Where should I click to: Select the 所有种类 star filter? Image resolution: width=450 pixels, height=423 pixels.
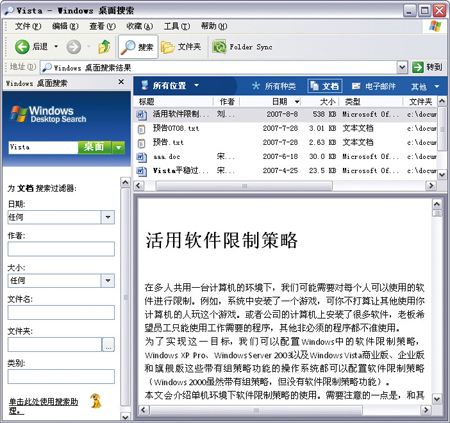click(274, 86)
